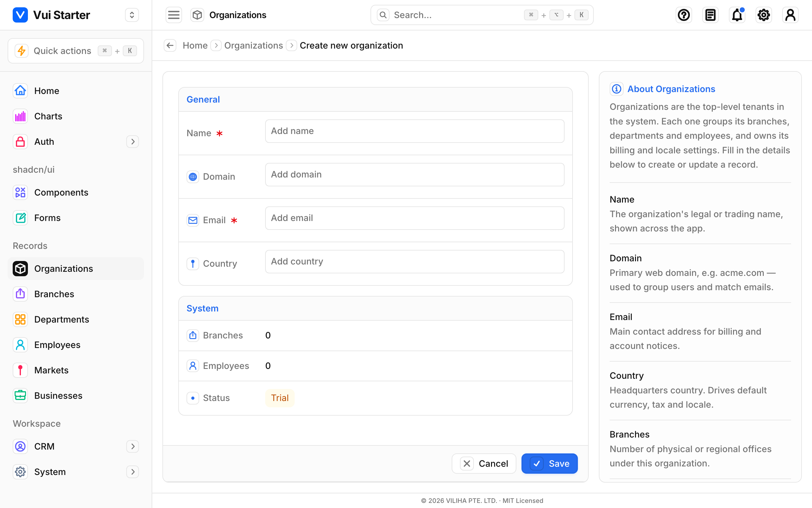Screen dimensions: 812x508
Task: Open Quick actions
Action: pos(76,51)
